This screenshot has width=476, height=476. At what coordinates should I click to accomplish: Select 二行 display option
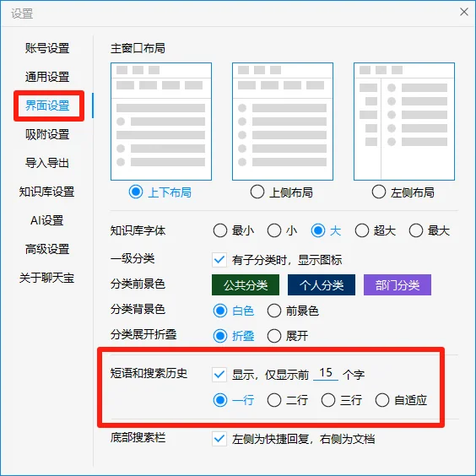pyautogui.click(x=274, y=400)
